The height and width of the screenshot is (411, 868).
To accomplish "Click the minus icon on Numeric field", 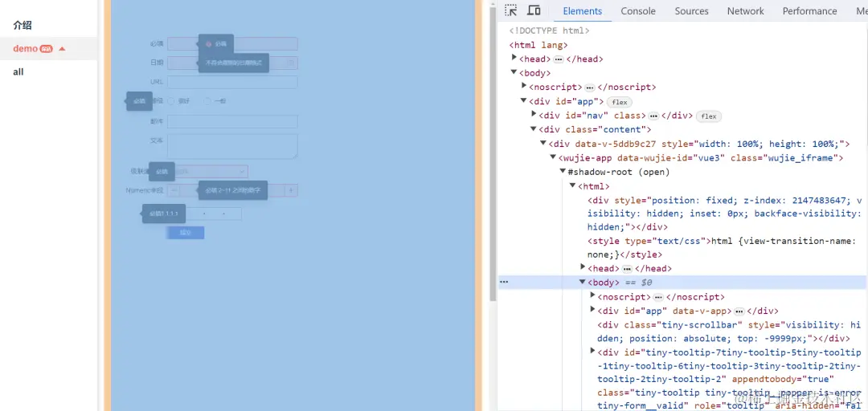I will click(174, 190).
